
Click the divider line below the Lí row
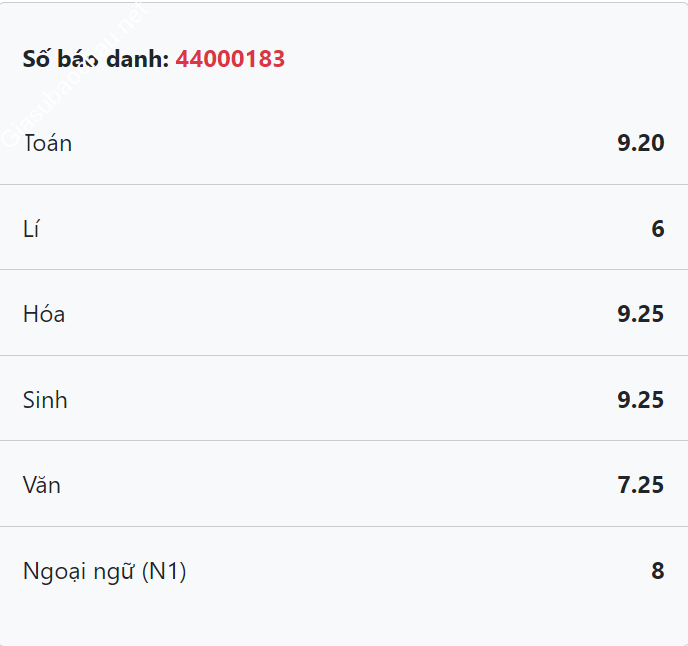tap(344, 269)
